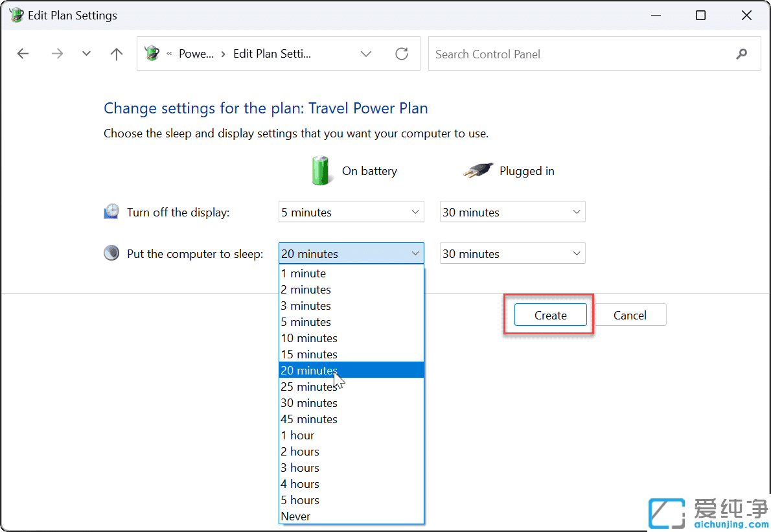The width and height of the screenshot is (771, 532).
Task: Click the Create button
Action: click(550, 315)
